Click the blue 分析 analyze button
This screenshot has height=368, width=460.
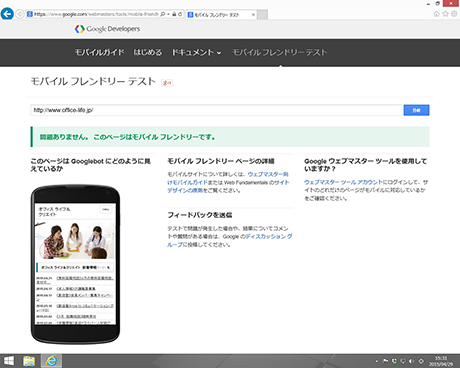pyautogui.click(x=416, y=110)
